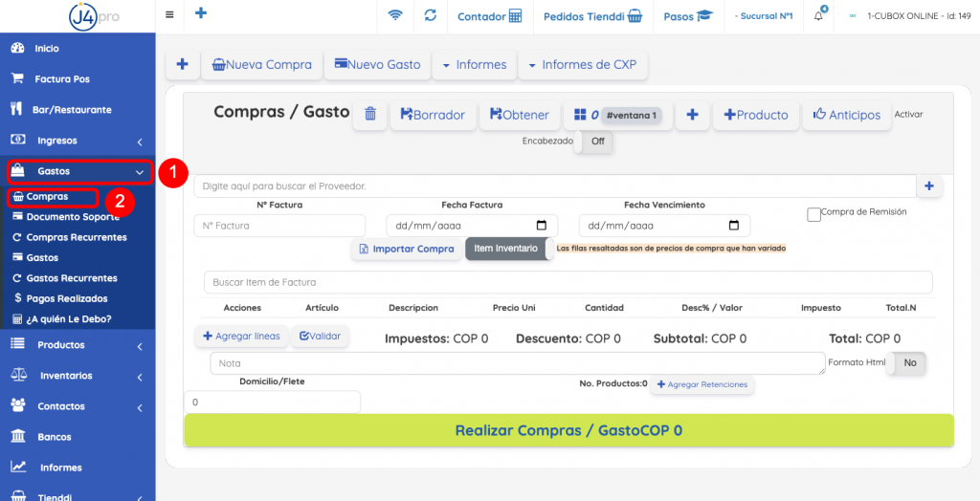Click the Buscar Item de Factura field

[x=568, y=282]
